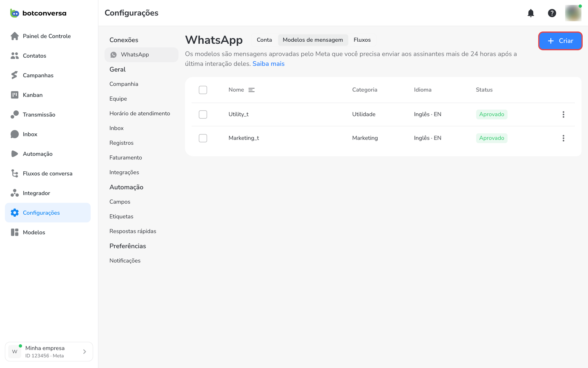Toggle the select-all templates checkbox
The image size is (588, 368).
(x=203, y=90)
